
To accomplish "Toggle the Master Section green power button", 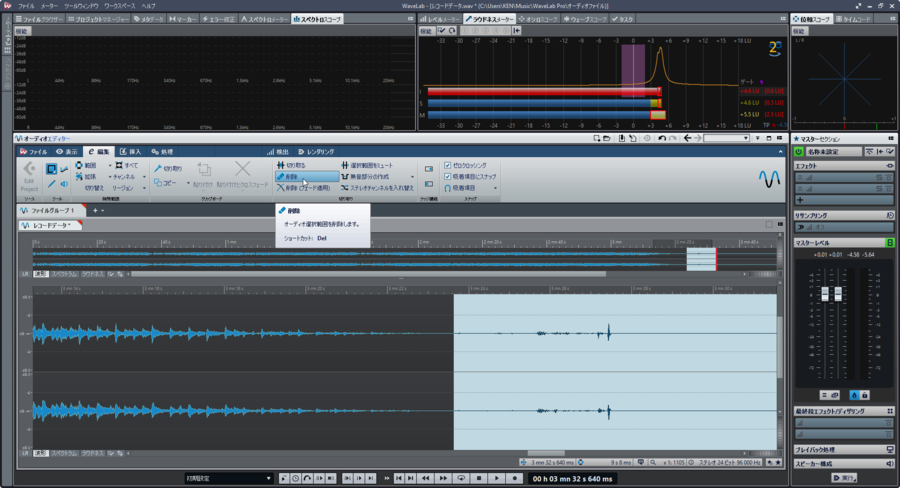I will (798, 152).
